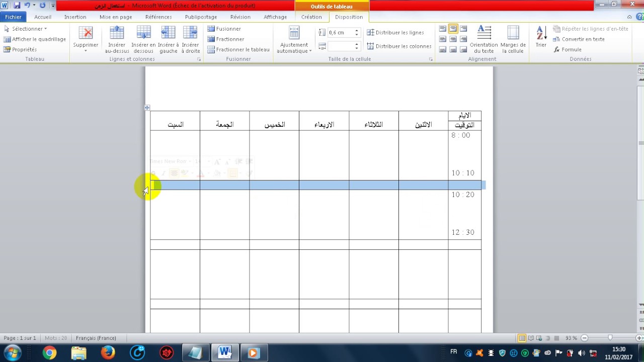Split table with Fractionner le tableau

click(238, 49)
